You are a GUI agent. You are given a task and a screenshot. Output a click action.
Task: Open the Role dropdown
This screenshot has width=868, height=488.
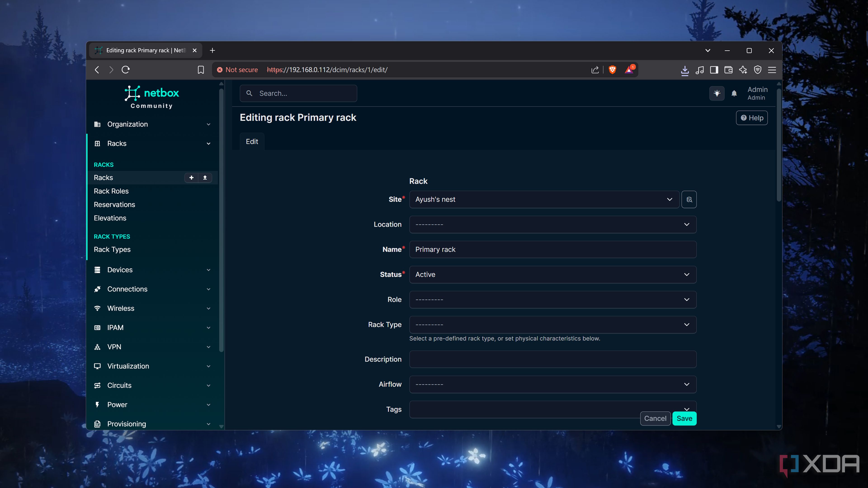click(553, 299)
